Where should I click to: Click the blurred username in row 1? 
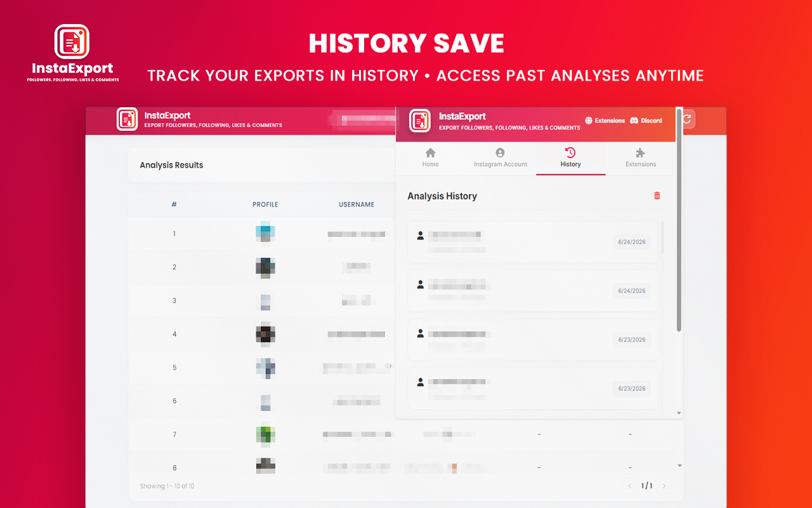click(357, 234)
